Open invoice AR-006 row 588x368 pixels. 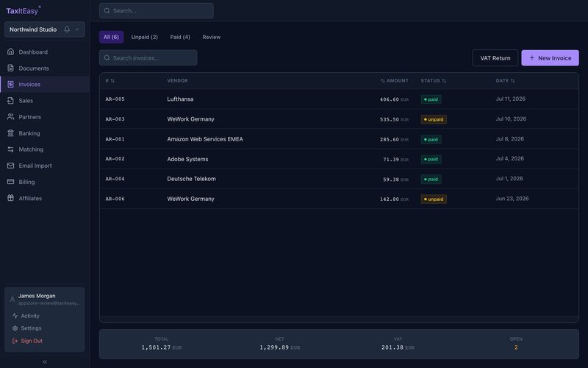pos(339,199)
